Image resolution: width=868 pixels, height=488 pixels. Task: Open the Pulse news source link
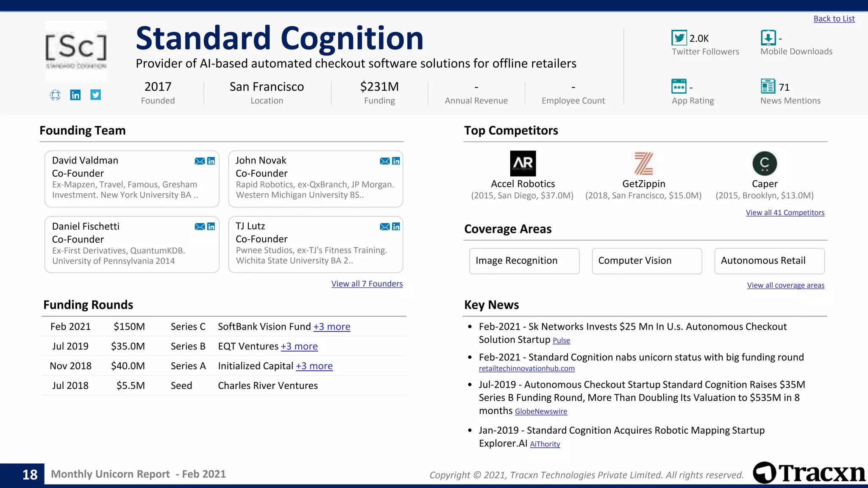point(561,341)
